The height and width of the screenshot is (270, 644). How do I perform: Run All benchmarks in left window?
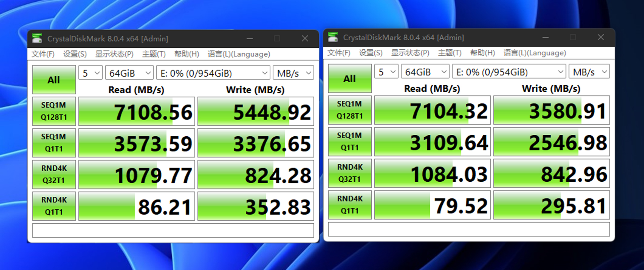[x=54, y=80]
